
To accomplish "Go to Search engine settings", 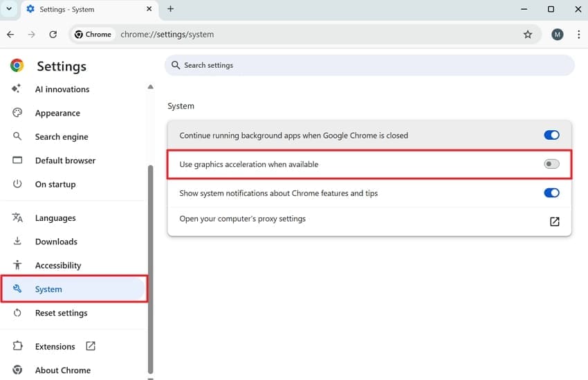I will pyautogui.click(x=62, y=136).
